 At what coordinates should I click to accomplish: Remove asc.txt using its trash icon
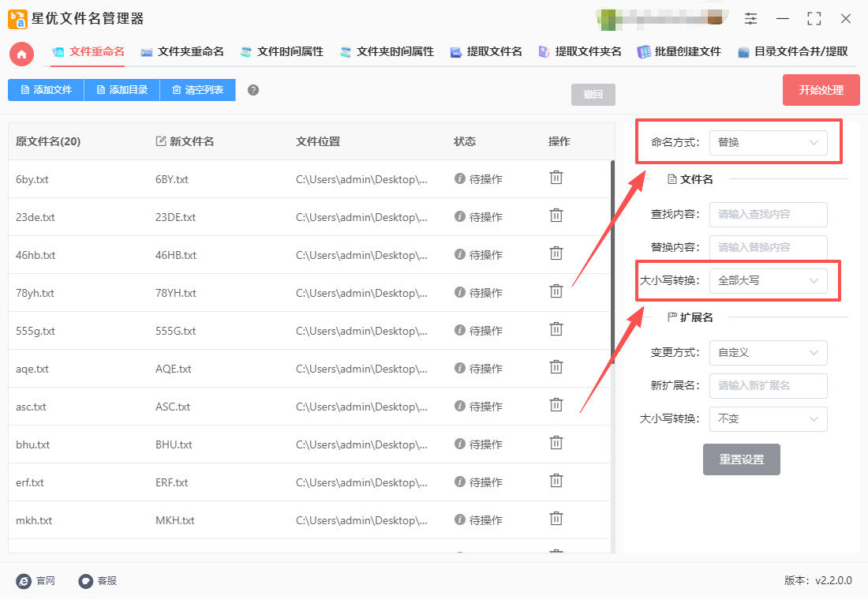click(x=556, y=405)
